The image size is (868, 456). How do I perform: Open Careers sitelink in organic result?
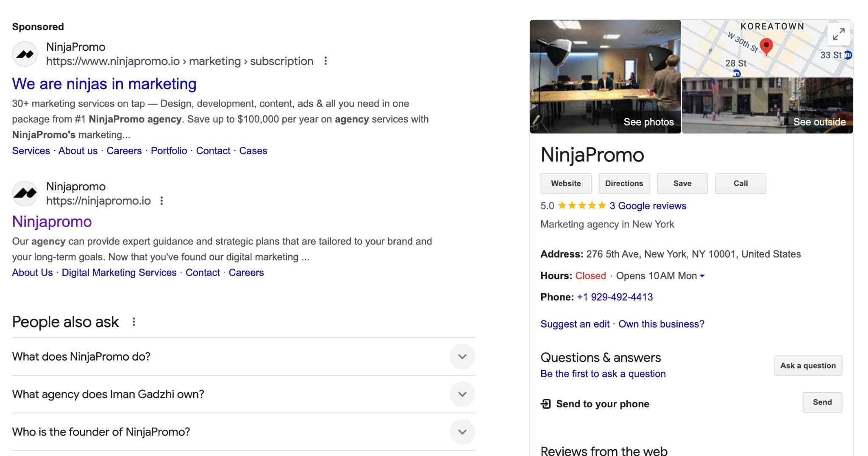point(246,272)
